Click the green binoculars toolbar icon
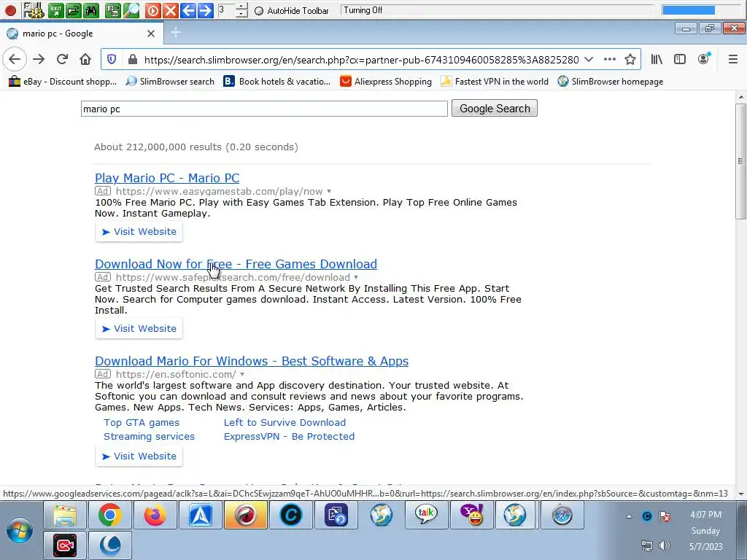The width and height of the screenshot is (747, 560). 91,10
